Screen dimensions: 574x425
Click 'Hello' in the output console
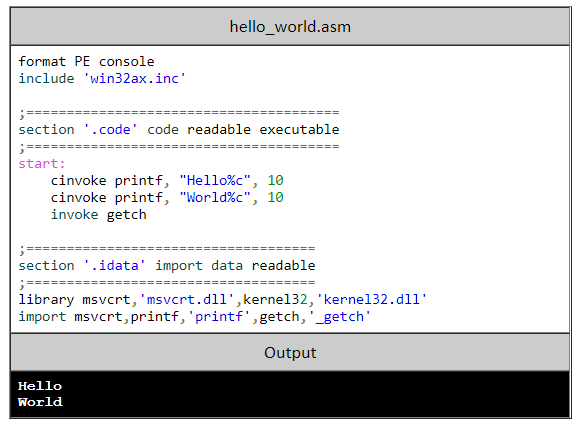click(x=40, y=386)
